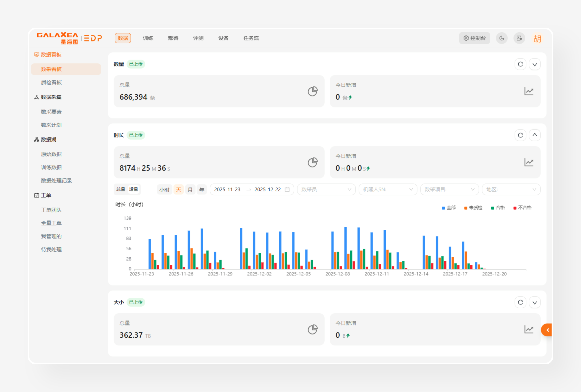
Task: Toggle 不合格 red legend swatch
Action: coord(515,208)
